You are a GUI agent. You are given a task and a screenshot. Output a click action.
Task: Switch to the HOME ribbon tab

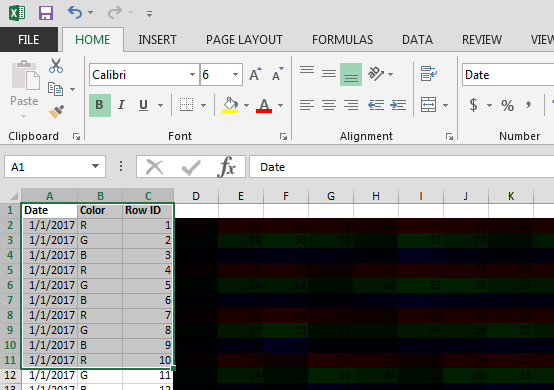click(93, 40)
